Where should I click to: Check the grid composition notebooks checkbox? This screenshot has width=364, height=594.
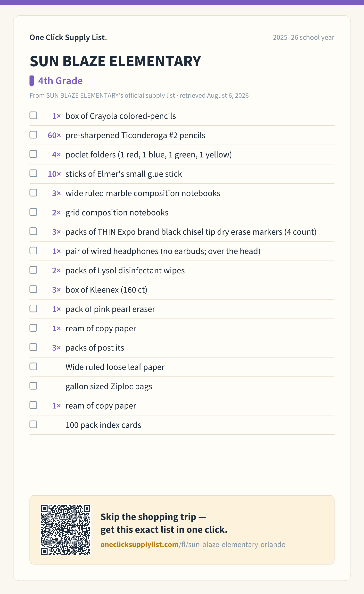point(33,212)
